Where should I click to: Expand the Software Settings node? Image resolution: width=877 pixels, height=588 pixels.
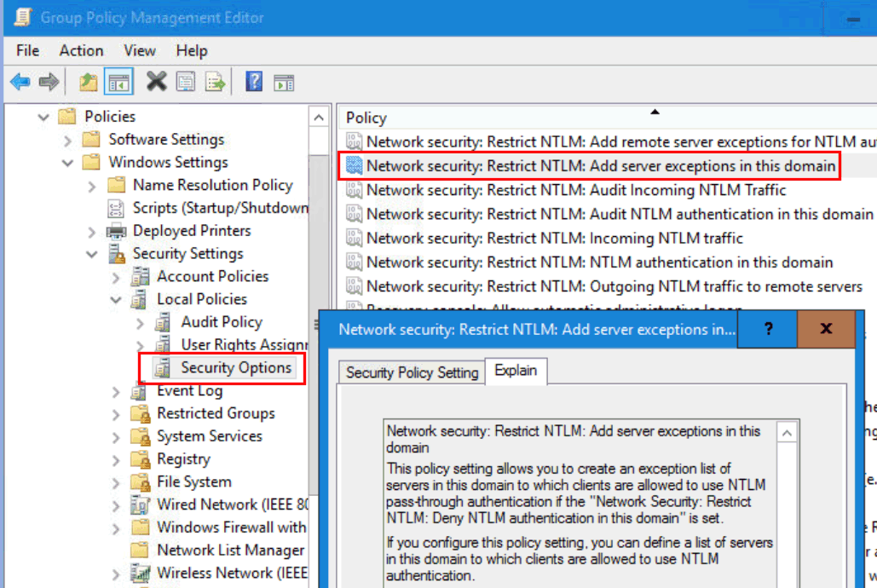68,140
